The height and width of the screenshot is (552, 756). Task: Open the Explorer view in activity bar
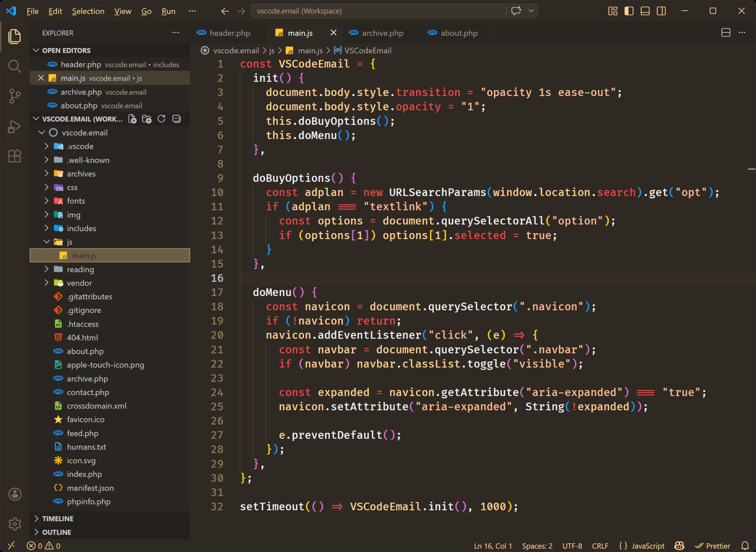pyautogui.click(x=14, y=36)
